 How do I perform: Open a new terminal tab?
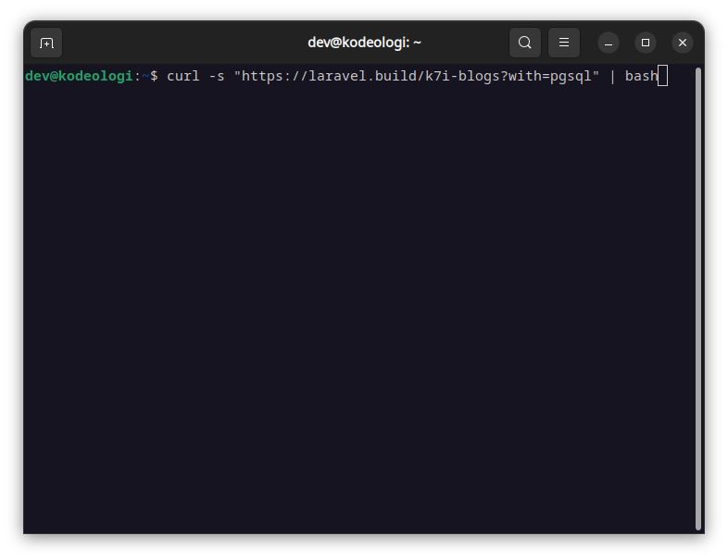coord(46,43)
